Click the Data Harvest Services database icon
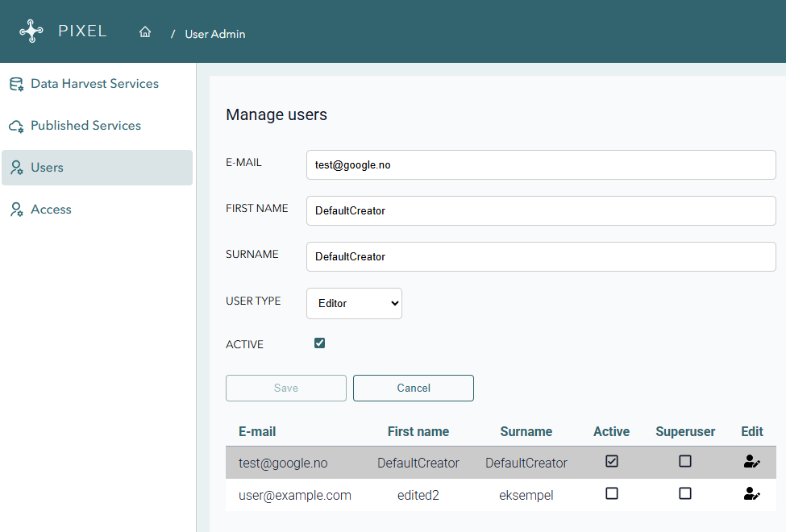The height and width of the screenshot is (532, 786). [x=16, y=85]
